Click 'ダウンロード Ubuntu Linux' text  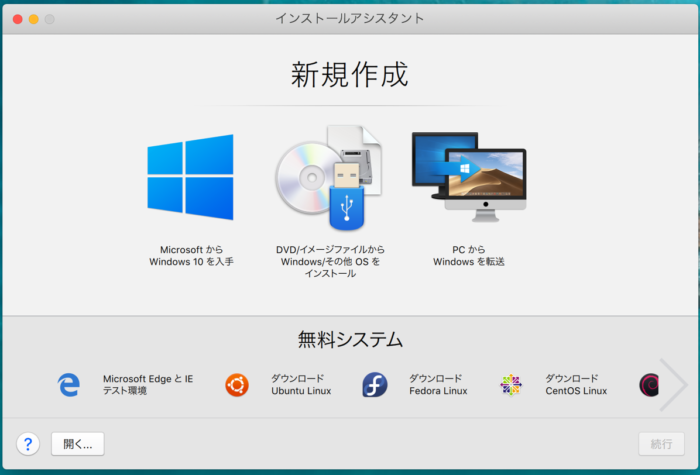tap(301, 384)
